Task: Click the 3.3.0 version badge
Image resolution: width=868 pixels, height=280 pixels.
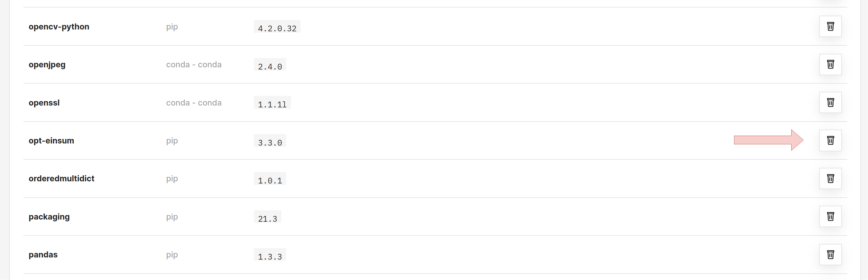Action: 270,141
